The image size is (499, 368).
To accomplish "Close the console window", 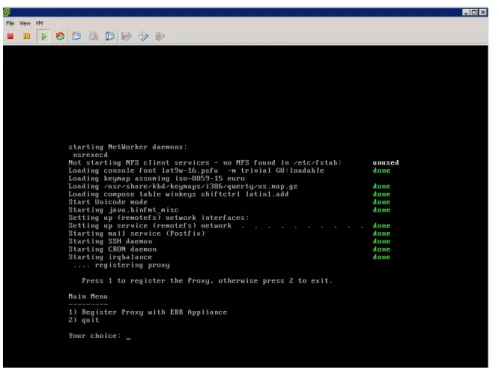I will pyautogui.click(x=482, y=13).
